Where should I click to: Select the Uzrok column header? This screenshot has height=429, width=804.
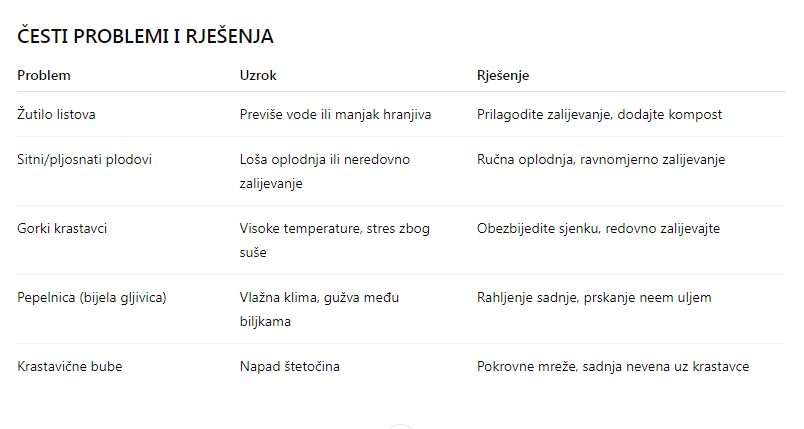pyautogui.click(x=258, y=75)
